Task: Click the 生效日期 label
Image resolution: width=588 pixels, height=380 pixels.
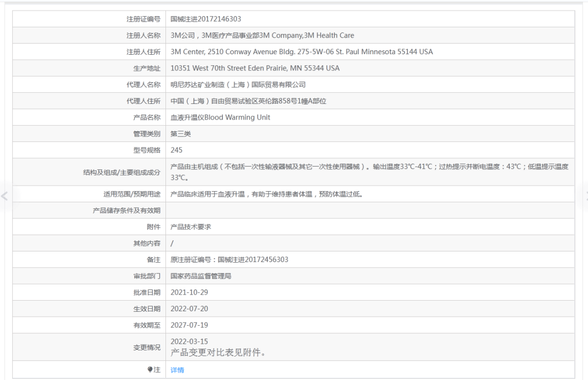Action: [x=146, y=309]
